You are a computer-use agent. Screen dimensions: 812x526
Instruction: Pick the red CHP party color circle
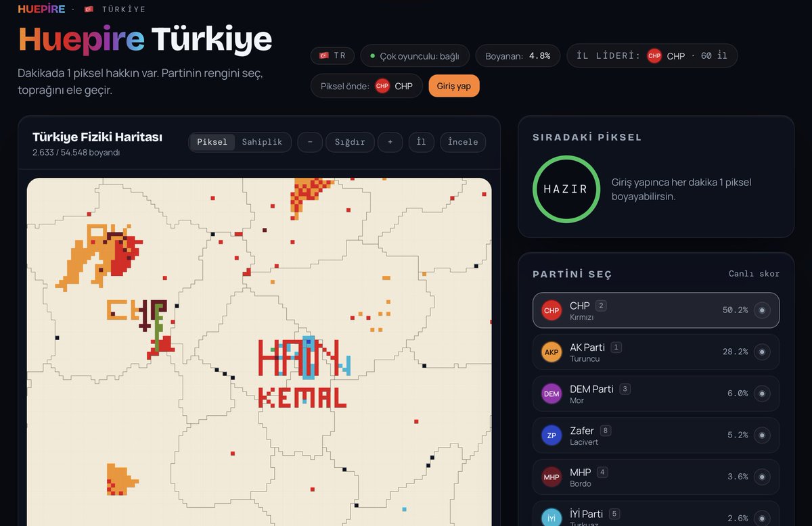[551, 310]
